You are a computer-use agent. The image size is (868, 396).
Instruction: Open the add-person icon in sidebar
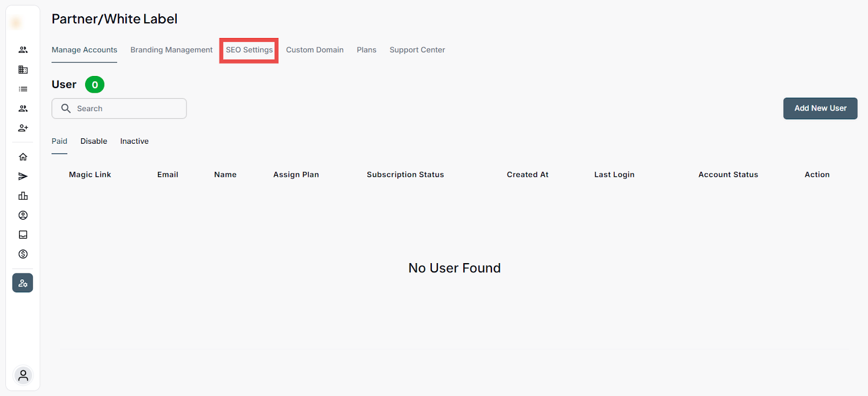pos(23,128)
